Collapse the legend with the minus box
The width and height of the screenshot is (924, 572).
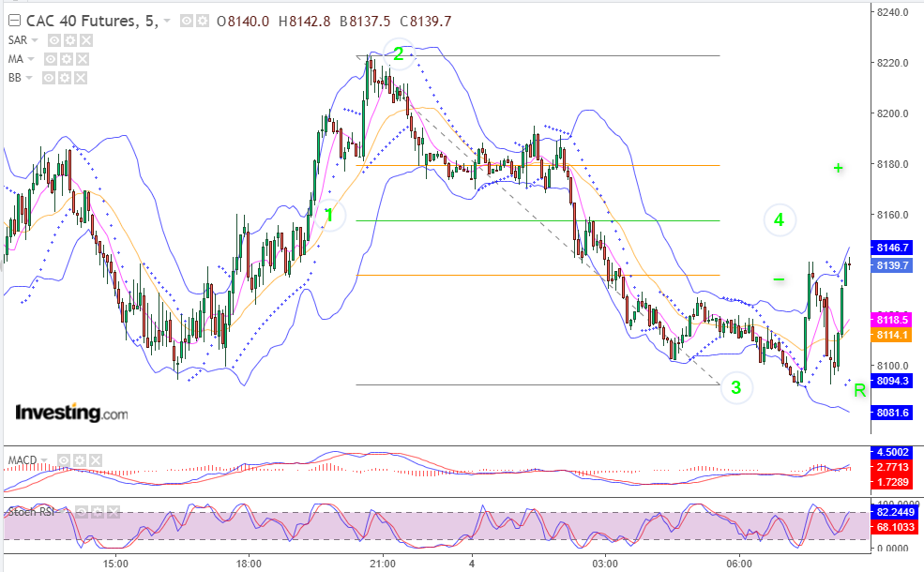pos(14,22)
